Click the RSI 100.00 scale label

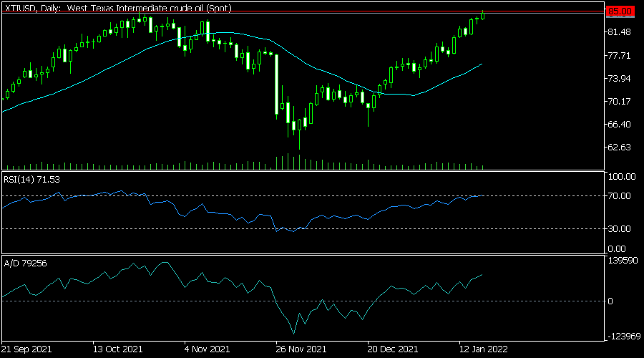[622, 177]
